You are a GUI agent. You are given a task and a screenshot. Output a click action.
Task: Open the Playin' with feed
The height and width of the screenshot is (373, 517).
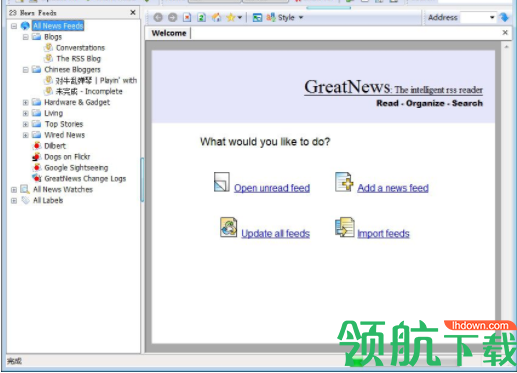click(x=96, y=80)
